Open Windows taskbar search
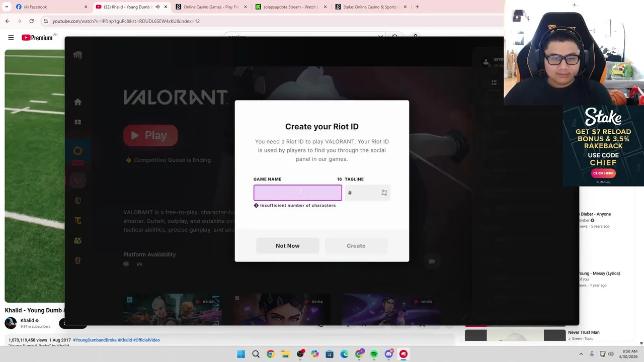644x362 pixels. pyautogui.click(x=256, y=354)
